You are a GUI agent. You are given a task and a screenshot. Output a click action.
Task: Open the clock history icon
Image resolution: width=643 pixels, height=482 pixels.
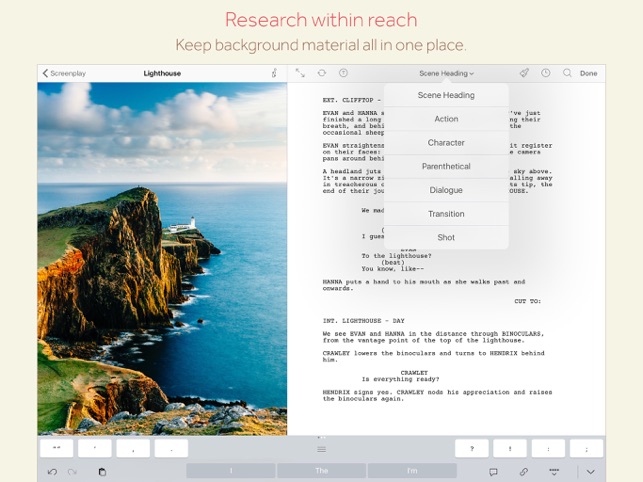pyautogui.click(x=545, y=73)
